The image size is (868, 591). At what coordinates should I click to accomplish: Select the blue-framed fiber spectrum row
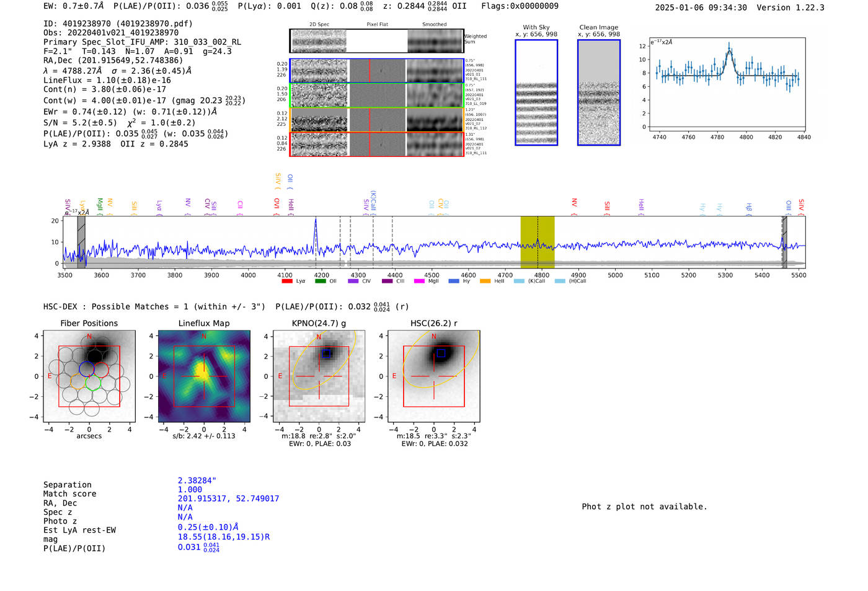click(x=376, y=71)
